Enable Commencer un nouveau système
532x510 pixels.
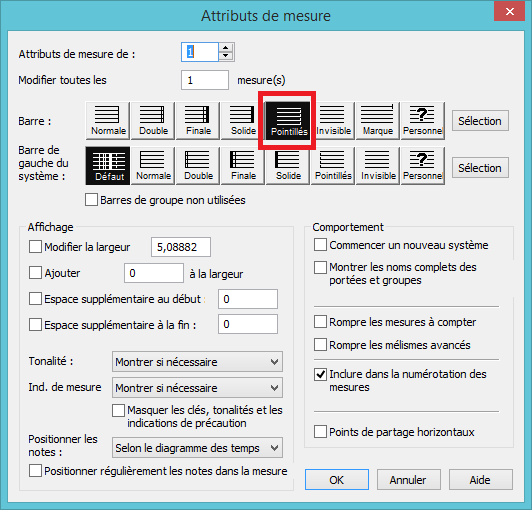click(x=320, y=245)
